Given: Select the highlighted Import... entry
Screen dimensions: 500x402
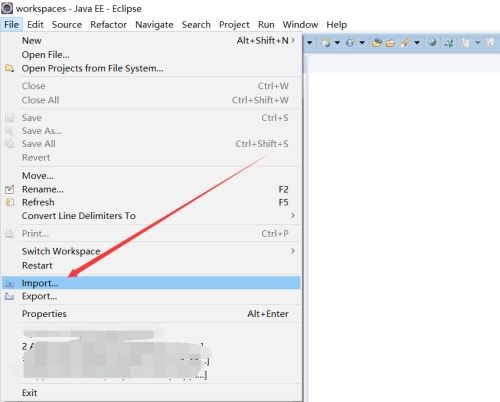Looking at the screenshot, I should (152, 283).
